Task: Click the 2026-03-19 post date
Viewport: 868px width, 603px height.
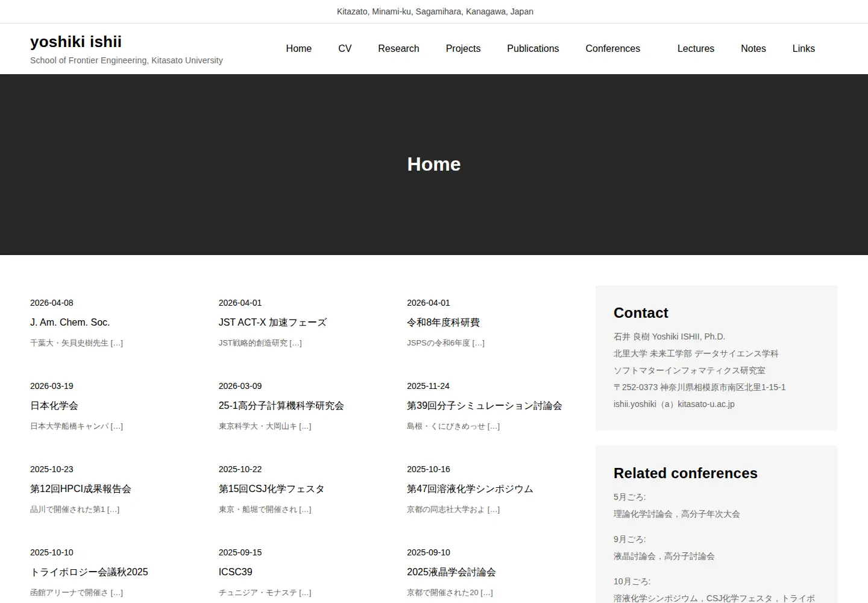Action: tap(52, 386)
